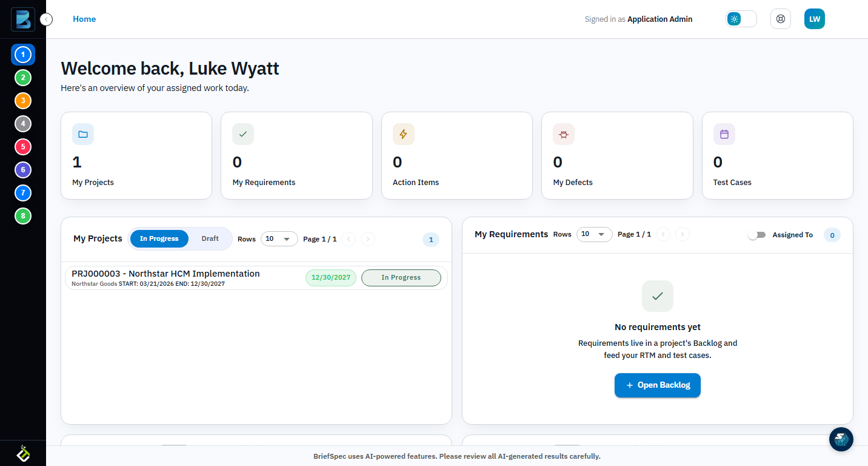Open the Rows dropdown in My Projects
The width and height of the screenshot is (868, 466).
pyautogui.click(x=279, y=238)
